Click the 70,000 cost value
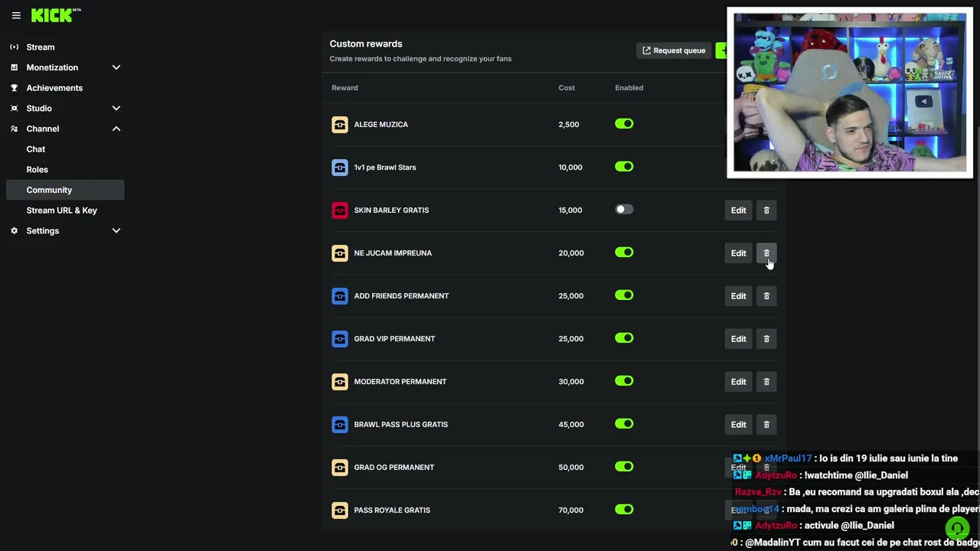The height and width of the screenshot is (551, 980). click(x=571, y=510)
